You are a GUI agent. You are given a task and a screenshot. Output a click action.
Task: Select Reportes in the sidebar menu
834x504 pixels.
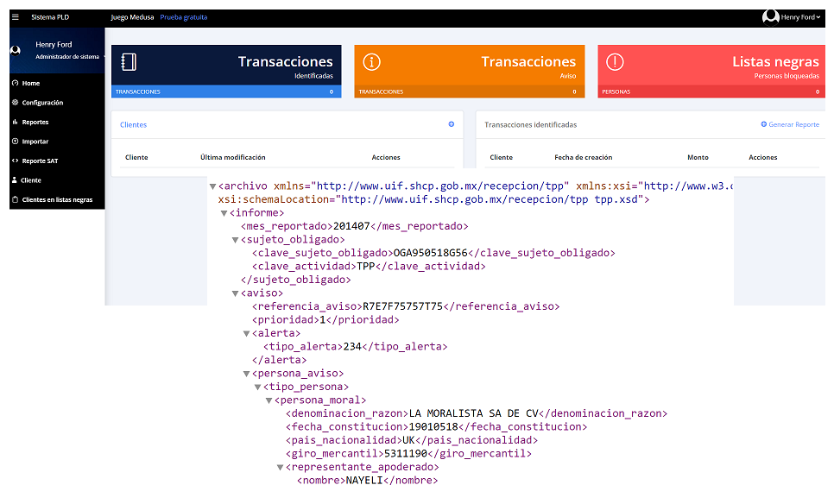coord(35,122)
